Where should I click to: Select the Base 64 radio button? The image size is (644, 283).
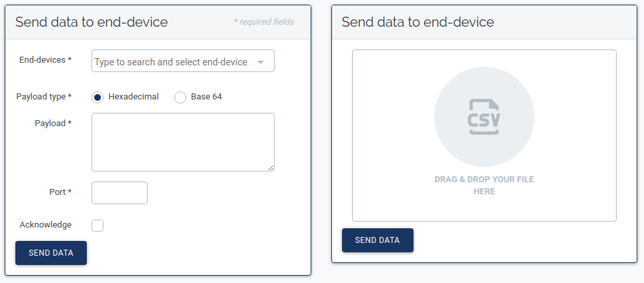[x=180, y=97]
